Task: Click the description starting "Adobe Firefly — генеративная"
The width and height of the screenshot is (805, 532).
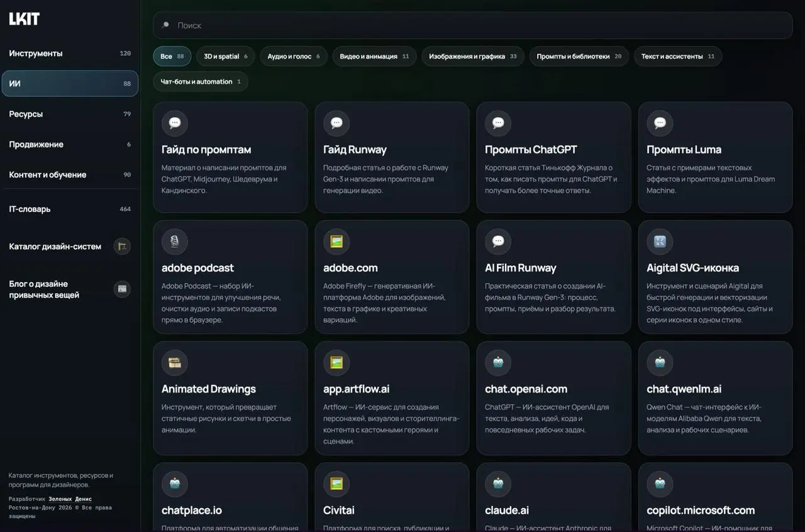Action: tap(385, 303)
